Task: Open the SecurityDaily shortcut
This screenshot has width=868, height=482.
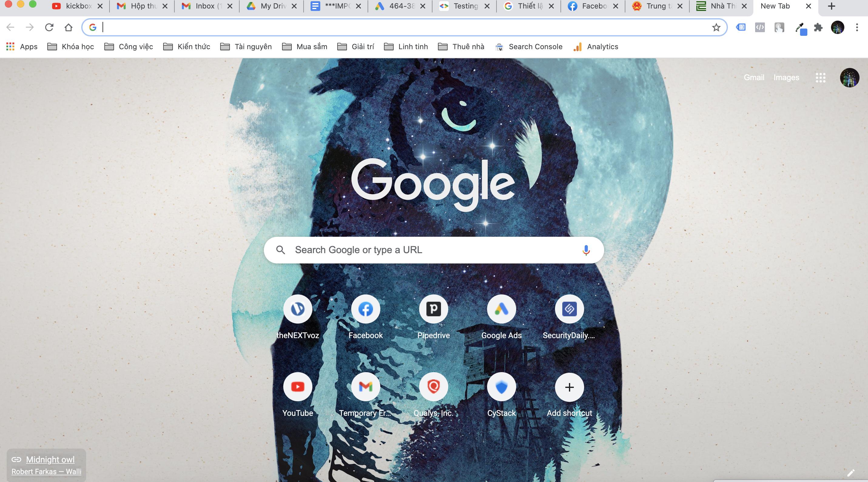Action: [x=570, y=317]
